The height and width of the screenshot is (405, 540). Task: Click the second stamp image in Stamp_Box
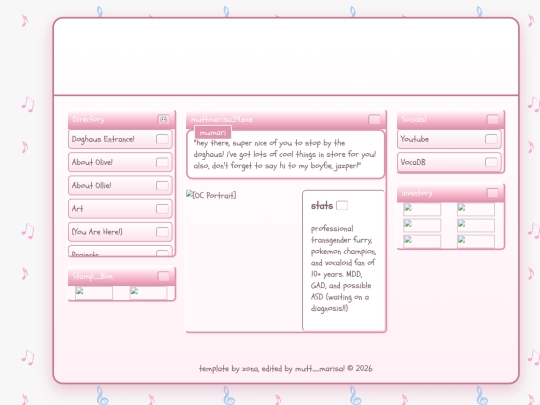click(148, 293)
